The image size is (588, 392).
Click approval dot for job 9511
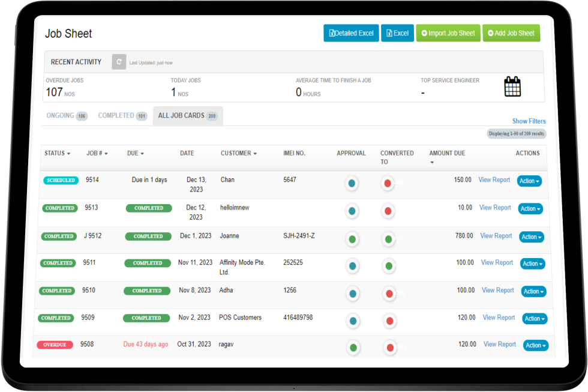point(353,266)
